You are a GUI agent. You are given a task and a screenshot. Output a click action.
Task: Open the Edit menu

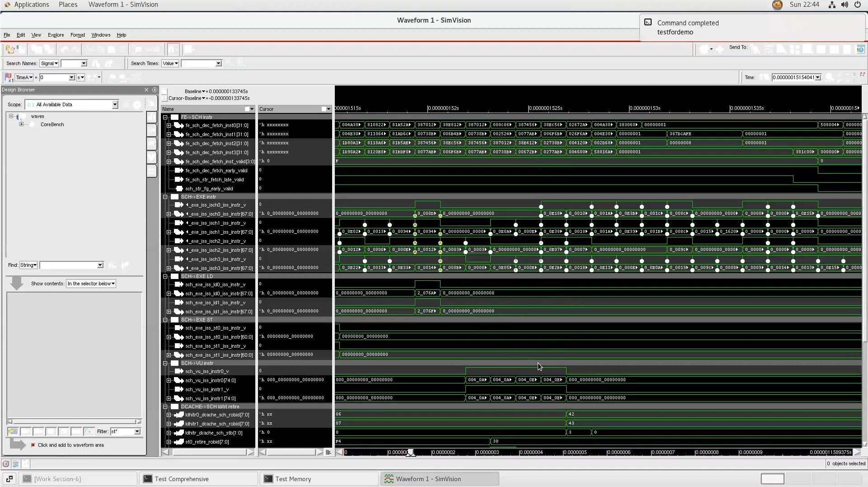click(21, 35)
